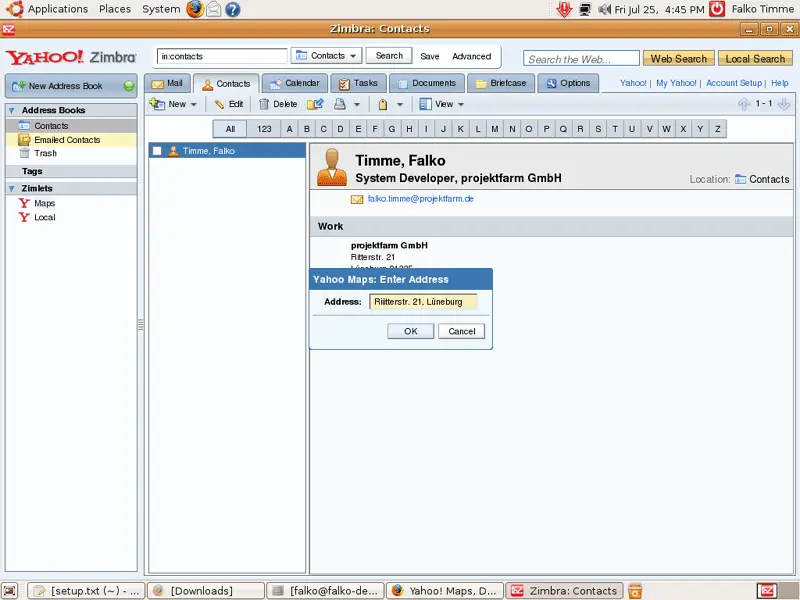Open the blue Help icon in top panel
Viewport: 800px width, 600px height.
[233, 9]
